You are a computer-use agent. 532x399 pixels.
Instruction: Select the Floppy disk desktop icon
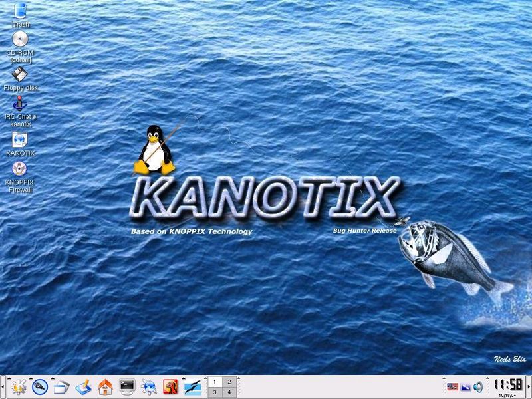tap(21, 78)
